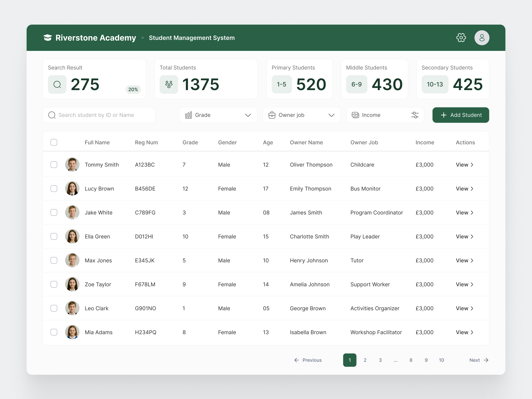Jump to page 10 in pagination
This screenshot has width=532, height=399.
(x=442, y=360)
